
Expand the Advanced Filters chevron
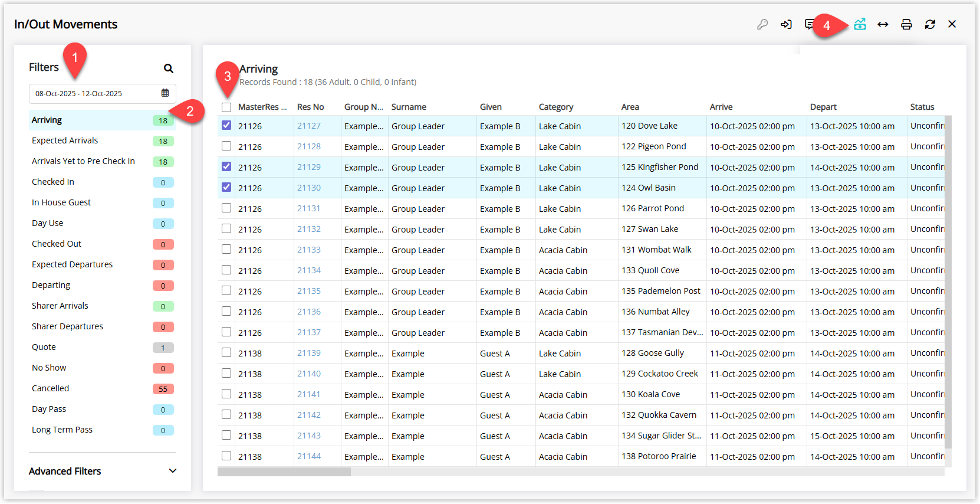(x=173, y=471)
